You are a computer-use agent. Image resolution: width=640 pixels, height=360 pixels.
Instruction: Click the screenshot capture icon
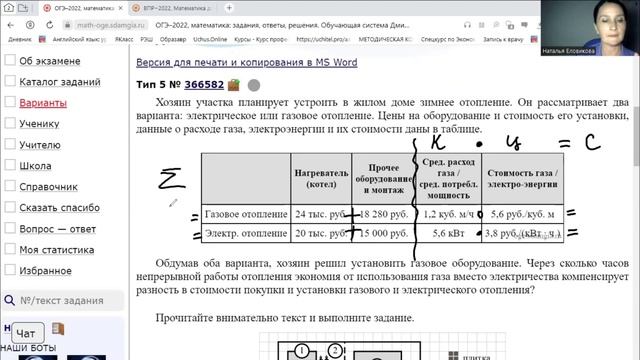point(510,25)
